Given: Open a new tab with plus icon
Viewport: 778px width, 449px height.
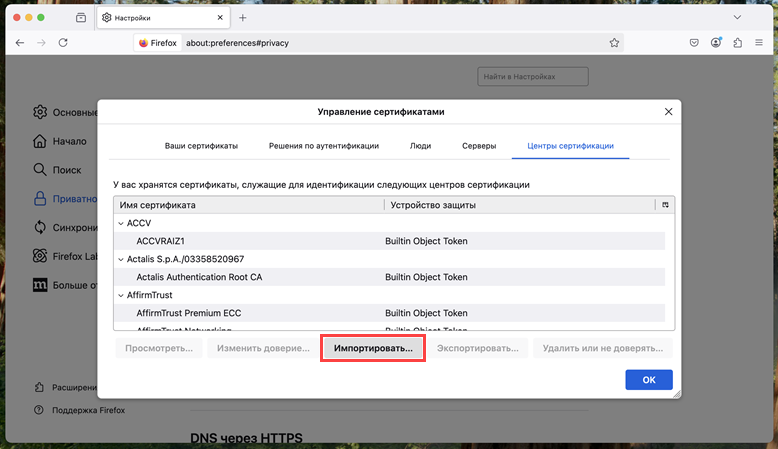Looking at the screenshot, I should (243, 18).
